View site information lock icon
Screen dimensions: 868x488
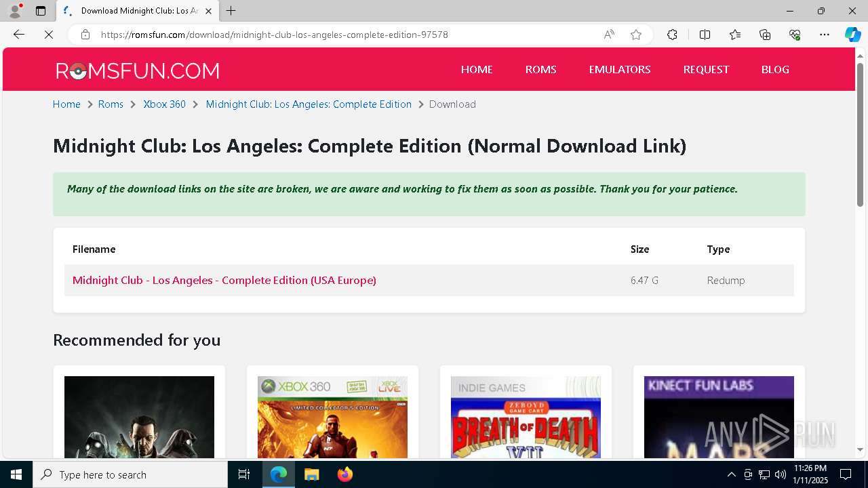tap(85, 35)
